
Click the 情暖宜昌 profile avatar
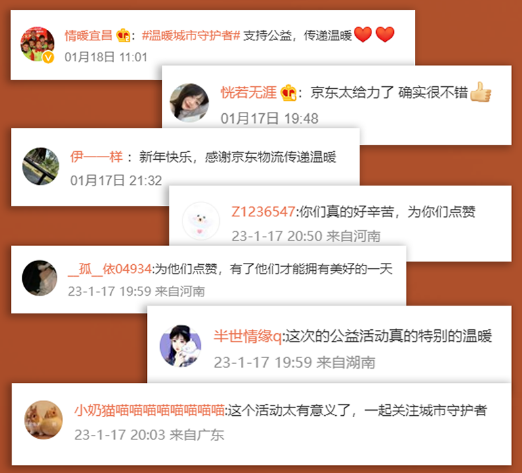(37, 44)
